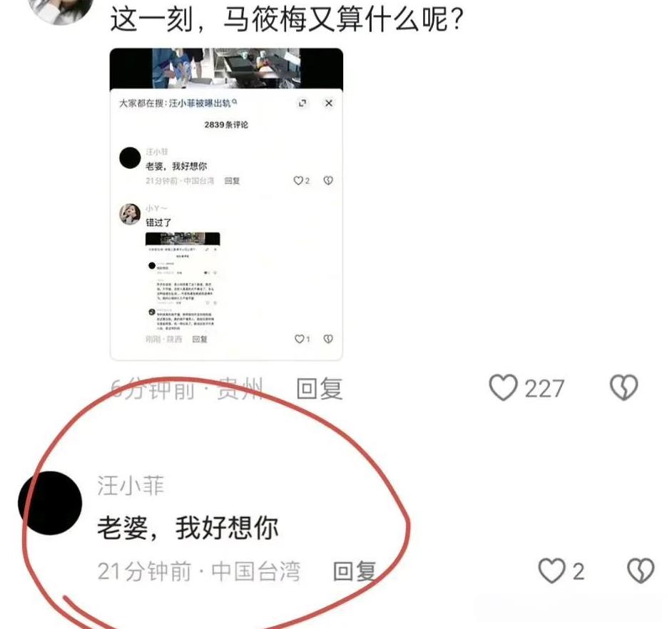Reply to 汪小菲's 老婆 comment

click(x=355, y=571)
